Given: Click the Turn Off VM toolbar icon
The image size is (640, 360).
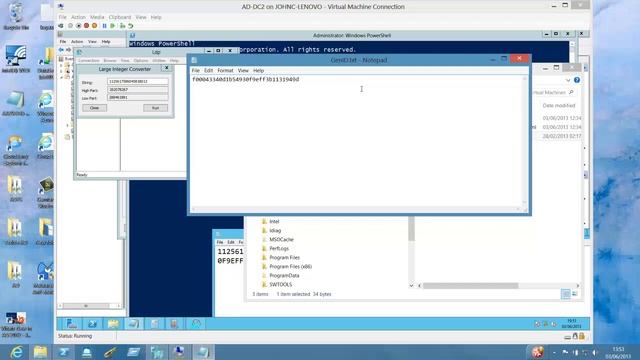Looking at the screenshot, I should click(78, 26).
